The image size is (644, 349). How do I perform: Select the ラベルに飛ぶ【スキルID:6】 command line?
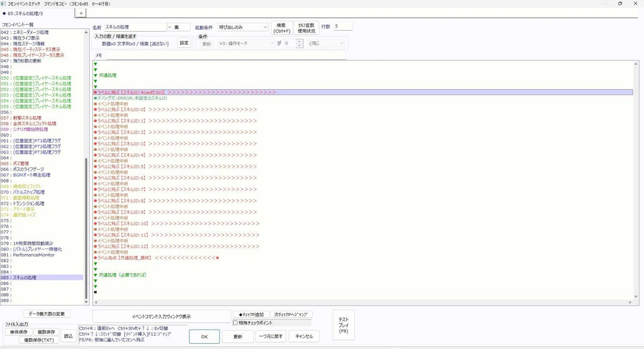point(175,178)
